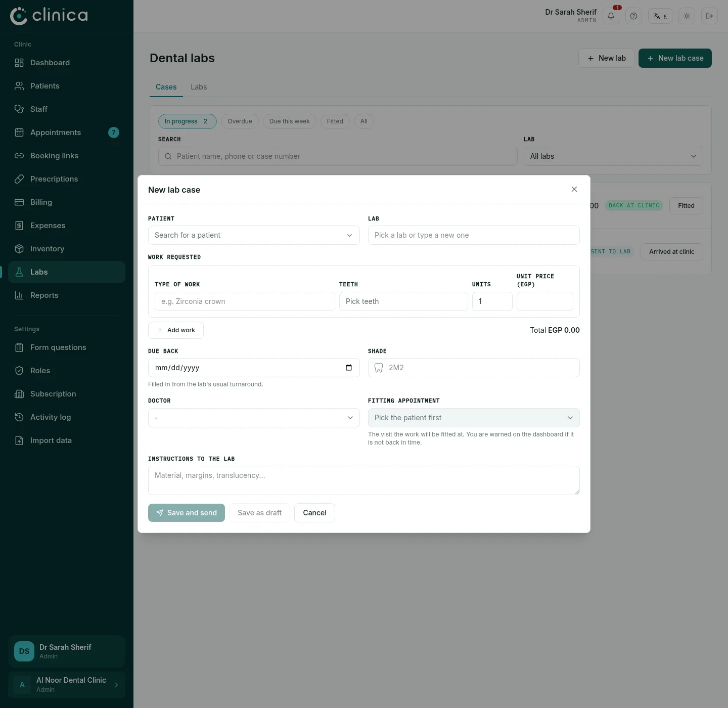The height and width of the screenshot is (708, 728).
Task: Select the Due this week filter
Action: click(290, 121)
